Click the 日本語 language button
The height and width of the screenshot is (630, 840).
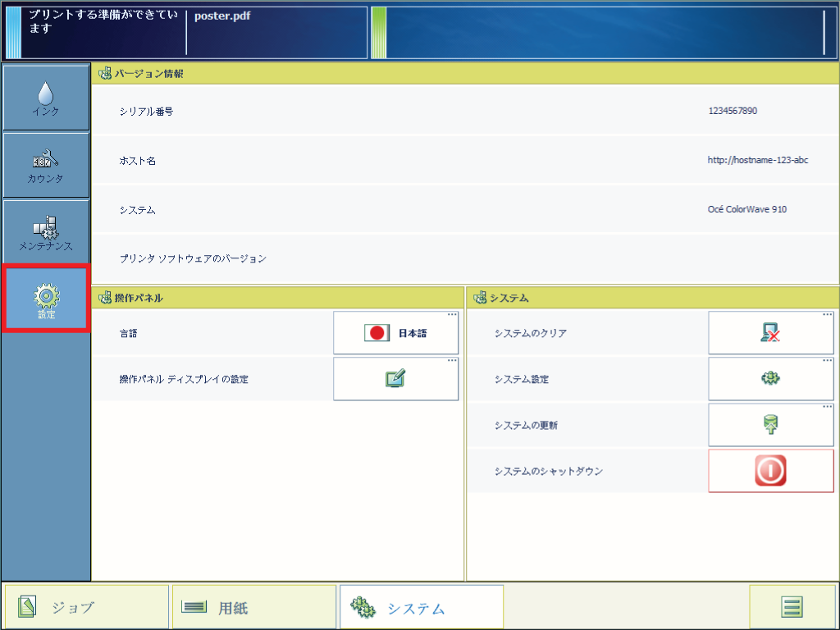tap(396, 333)
